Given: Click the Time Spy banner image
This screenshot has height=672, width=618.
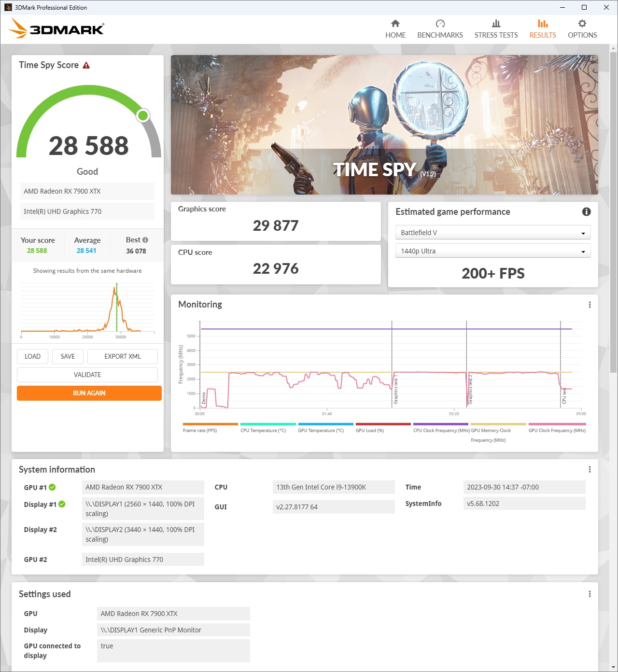Looking at the screenshot, I should (384, 125).
